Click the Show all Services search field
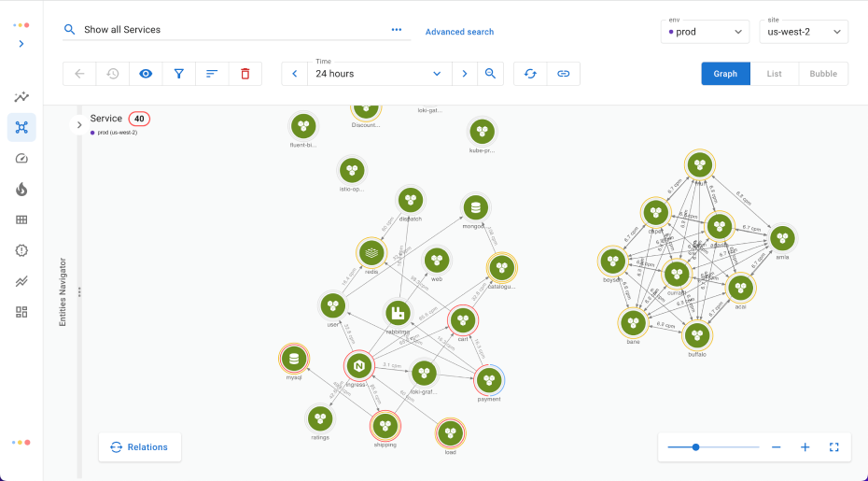The image size is (868, 481). (x=233, y=30)
